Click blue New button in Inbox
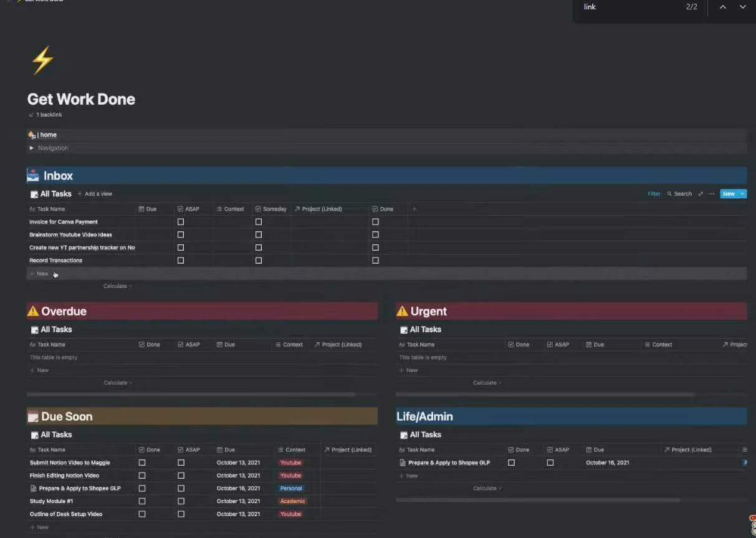 click(x=729, y=194)
